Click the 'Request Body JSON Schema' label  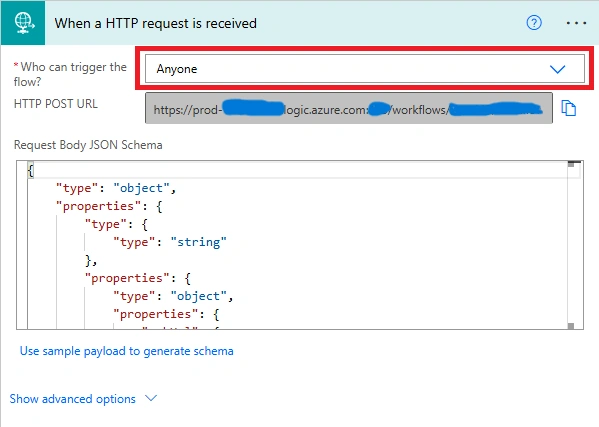coord(88,145)
